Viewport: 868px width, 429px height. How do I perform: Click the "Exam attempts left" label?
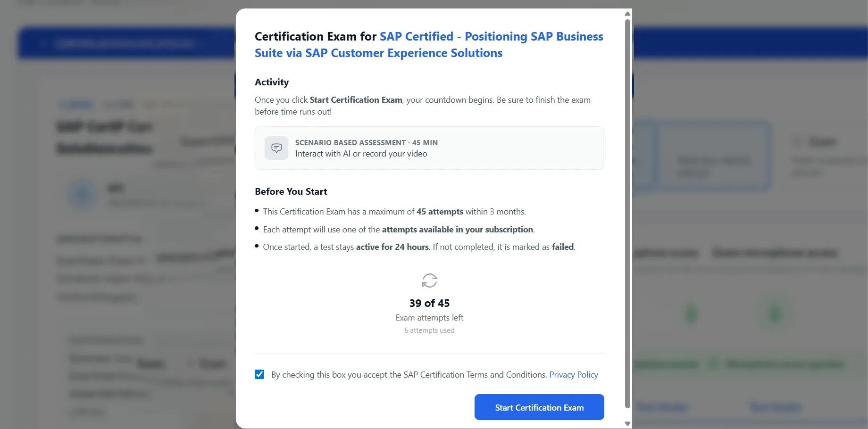(x=429, y=318)
